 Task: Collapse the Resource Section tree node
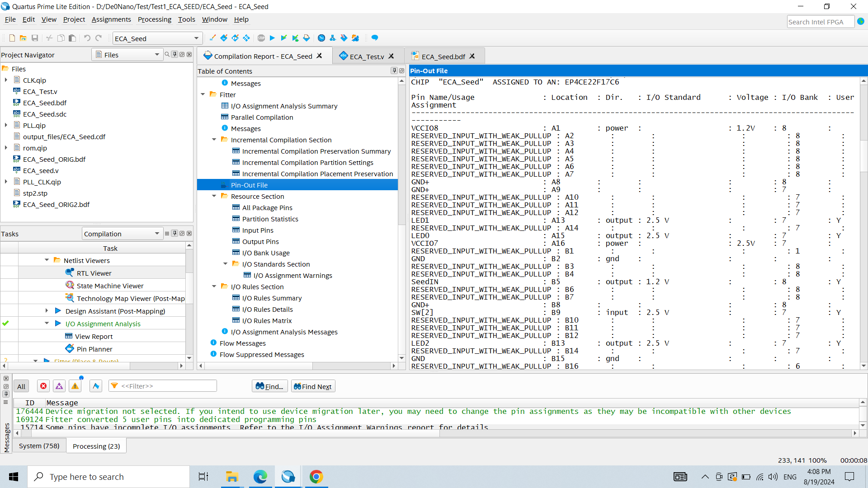(214, 196)
